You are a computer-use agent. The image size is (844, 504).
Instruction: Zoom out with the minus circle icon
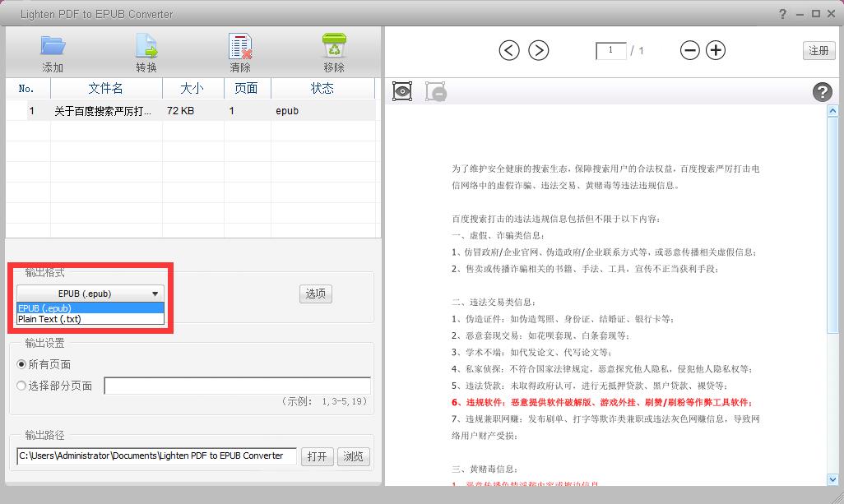[690, 50]
